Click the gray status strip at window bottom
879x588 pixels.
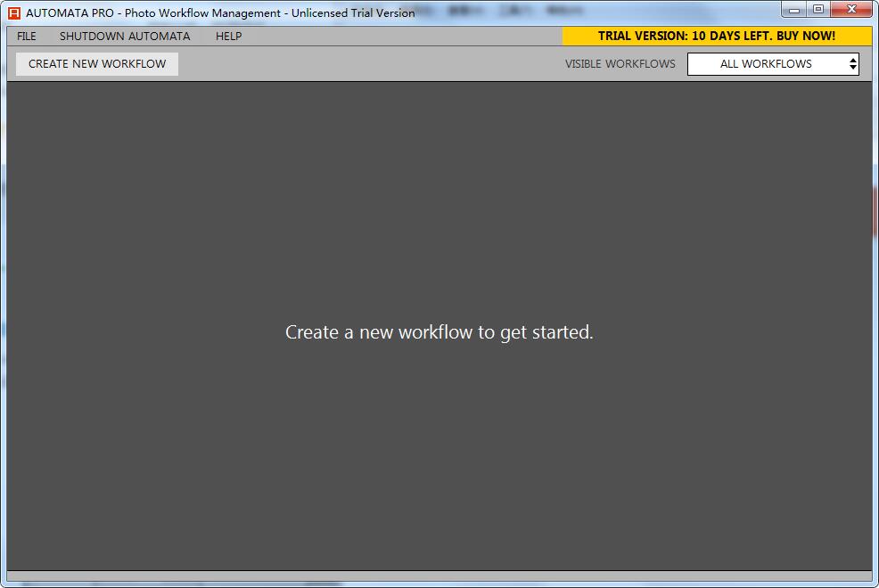coord(439,576)
